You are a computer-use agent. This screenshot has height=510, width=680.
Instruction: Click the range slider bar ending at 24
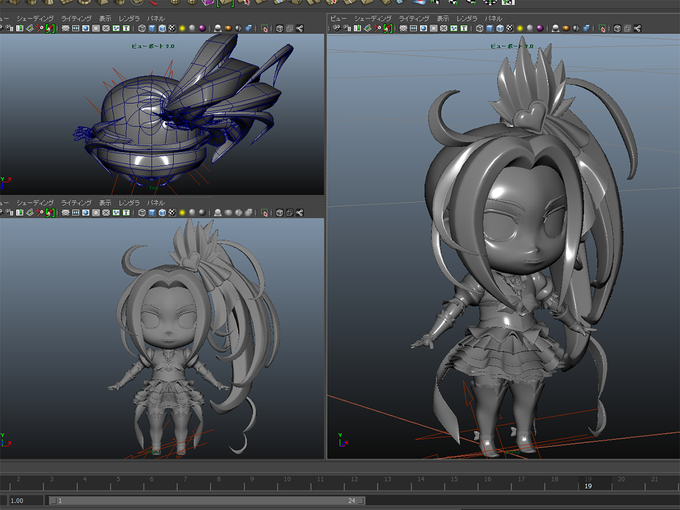pos(207,500)
